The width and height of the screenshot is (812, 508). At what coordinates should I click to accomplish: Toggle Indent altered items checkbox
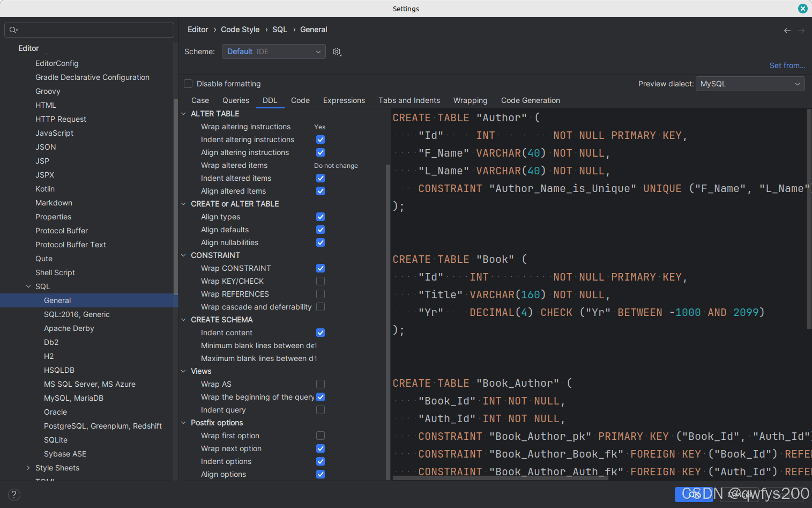coord(321,178)
